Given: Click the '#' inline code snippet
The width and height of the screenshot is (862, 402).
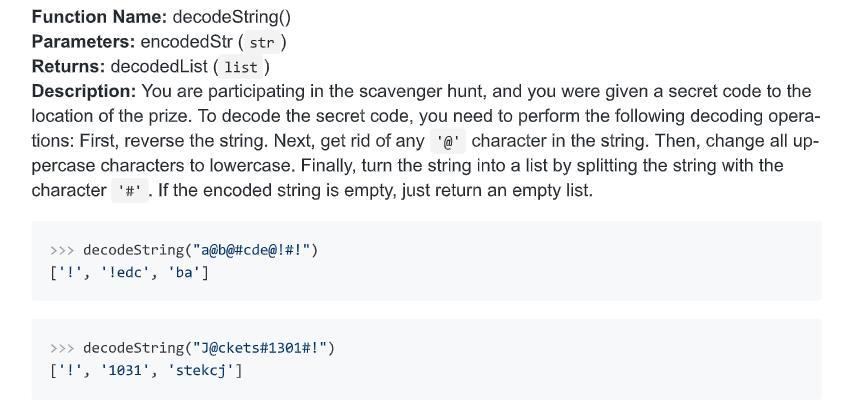Looking at the screenshot, I should [x=130, y=191].
